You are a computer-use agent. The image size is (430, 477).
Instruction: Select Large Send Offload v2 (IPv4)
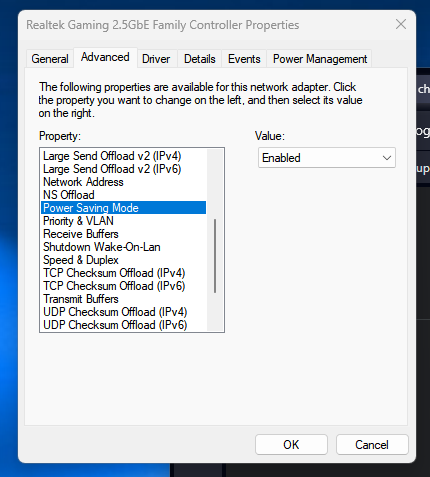123,156
